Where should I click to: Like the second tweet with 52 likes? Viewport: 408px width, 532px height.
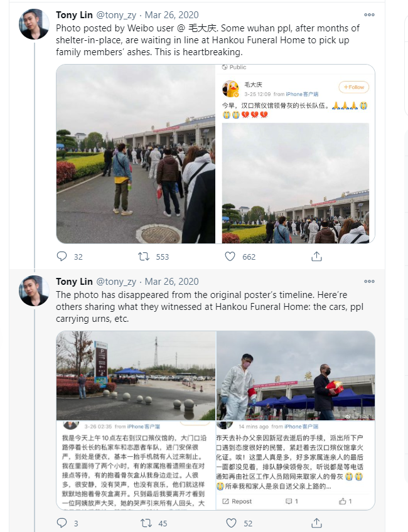(231, 523)
